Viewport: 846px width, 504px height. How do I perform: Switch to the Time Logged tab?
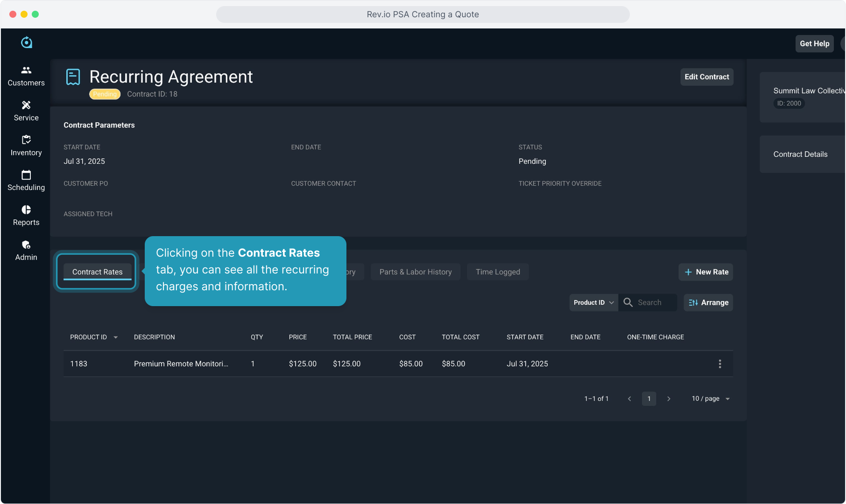[497, 272]
